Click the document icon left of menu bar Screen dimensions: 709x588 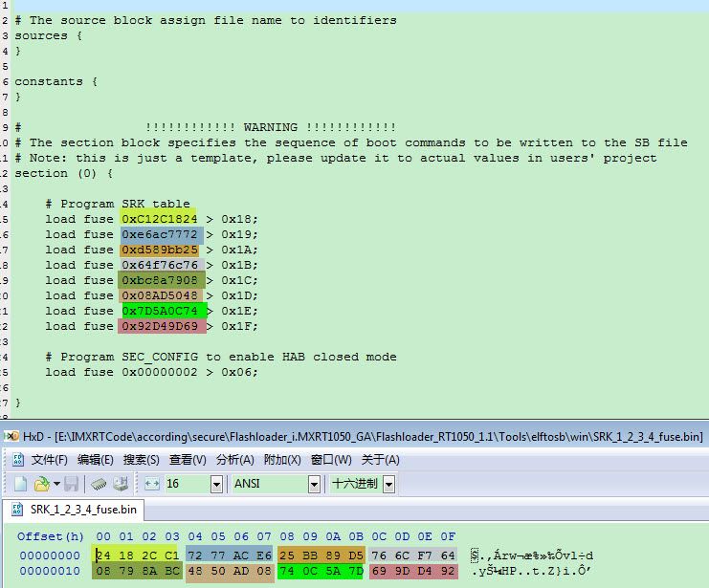coord(18,460)
